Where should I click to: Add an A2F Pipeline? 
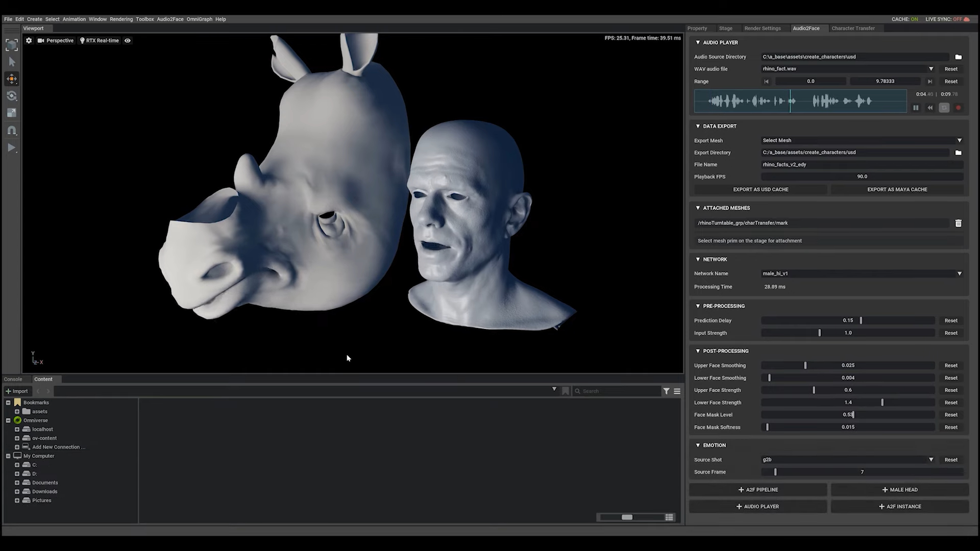pyautogui.click(x=758, y=490)
